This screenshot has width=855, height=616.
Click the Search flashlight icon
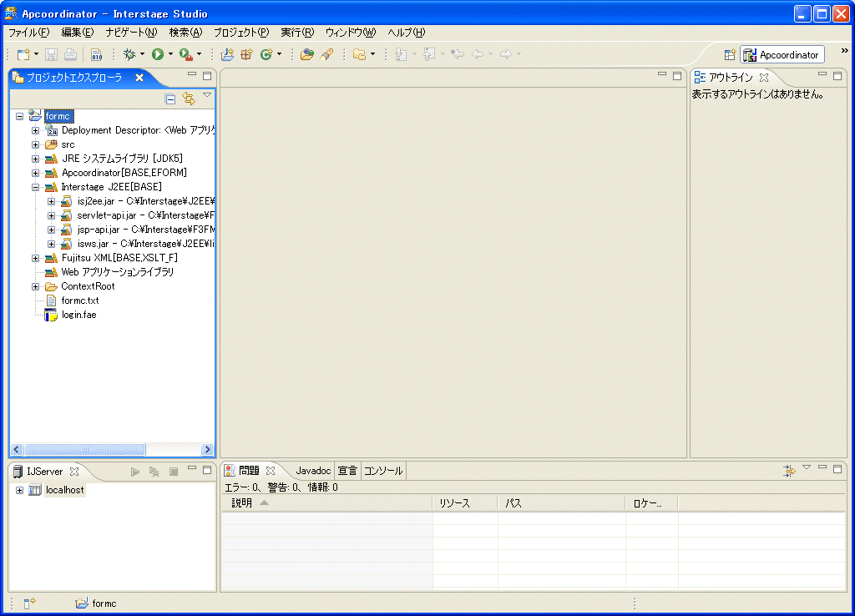(326, 54)
